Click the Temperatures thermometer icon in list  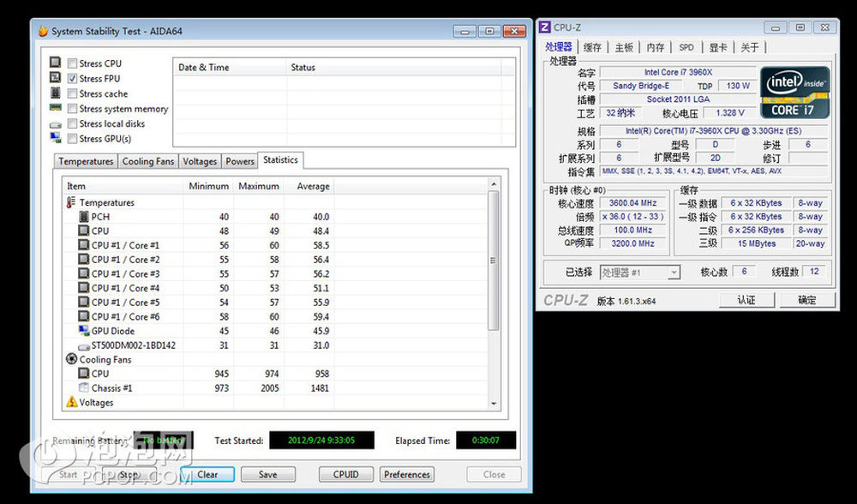coord(71,202)
